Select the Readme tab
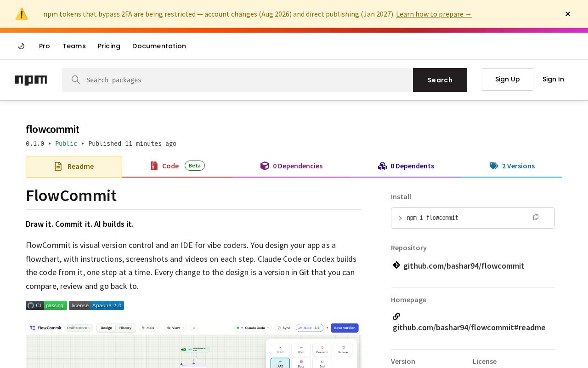The width and height of the screenshot is (588, 368). coord(74,167)
